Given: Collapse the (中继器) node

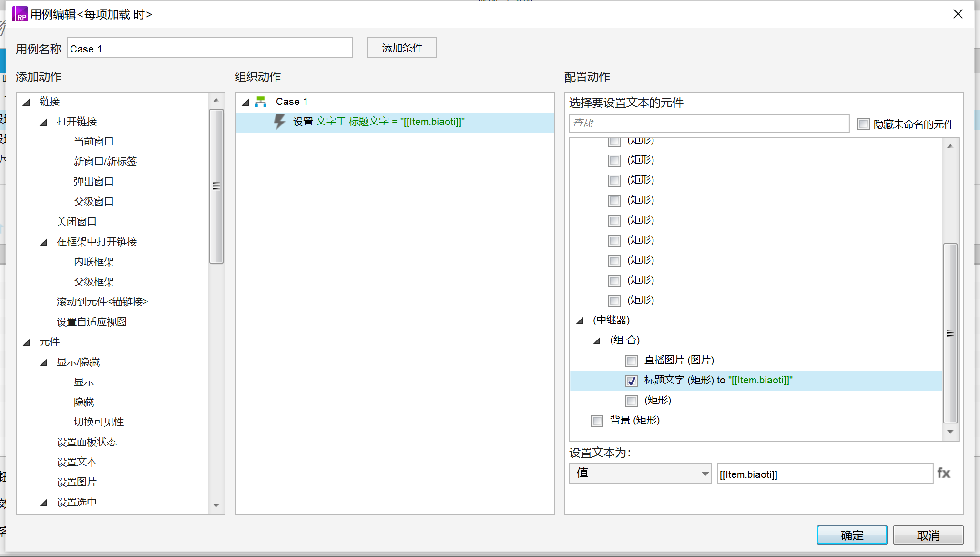Looking at the screenshot, I should (x=580, y=320).
